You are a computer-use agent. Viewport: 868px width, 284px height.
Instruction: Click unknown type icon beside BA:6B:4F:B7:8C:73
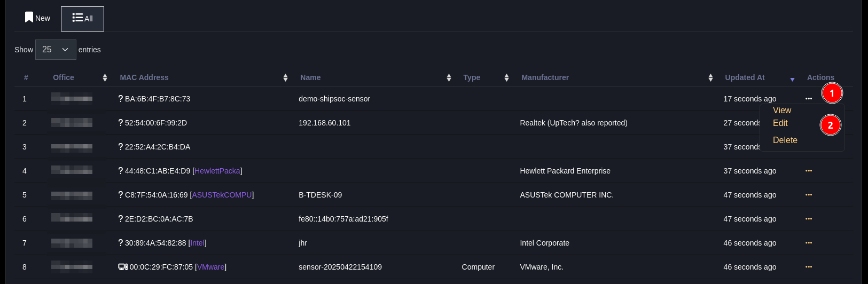(121, 99)
